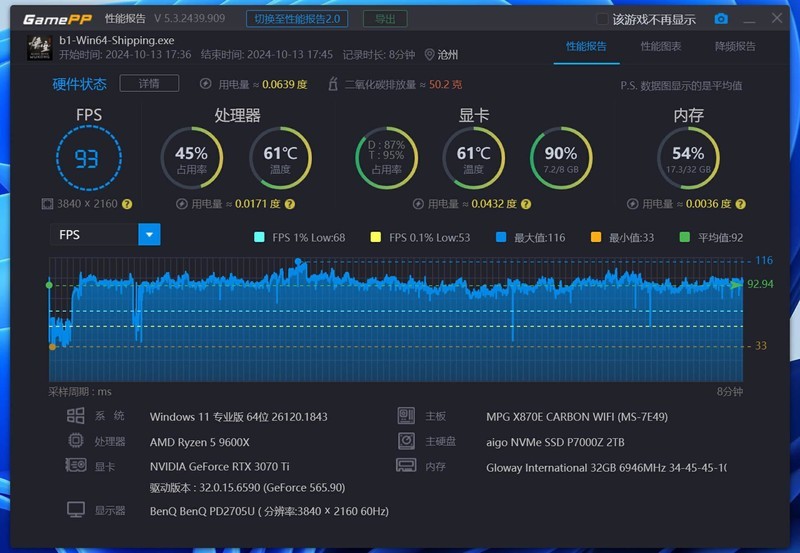The height and width of the screenshot is (553, 800).
Task: Click the text NVIDIA GeForce RTX 3070 Ti
Action: click(219, 467)
